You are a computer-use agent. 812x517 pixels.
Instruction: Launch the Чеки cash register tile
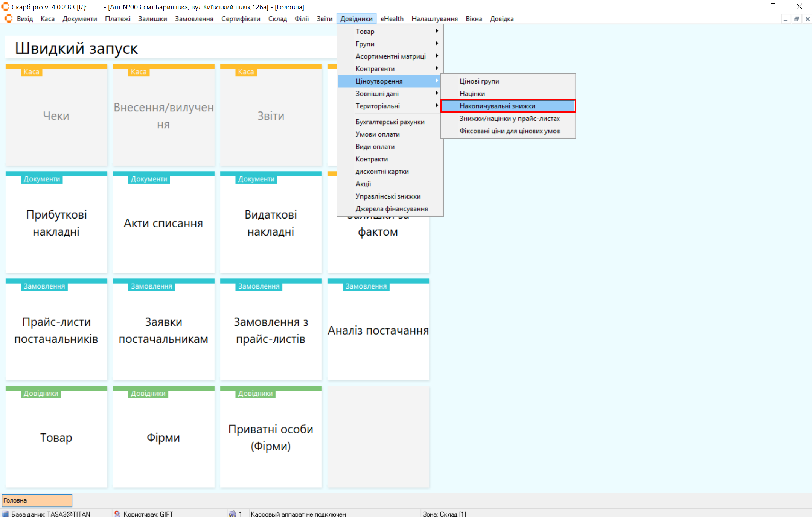(x=56, y=116)
